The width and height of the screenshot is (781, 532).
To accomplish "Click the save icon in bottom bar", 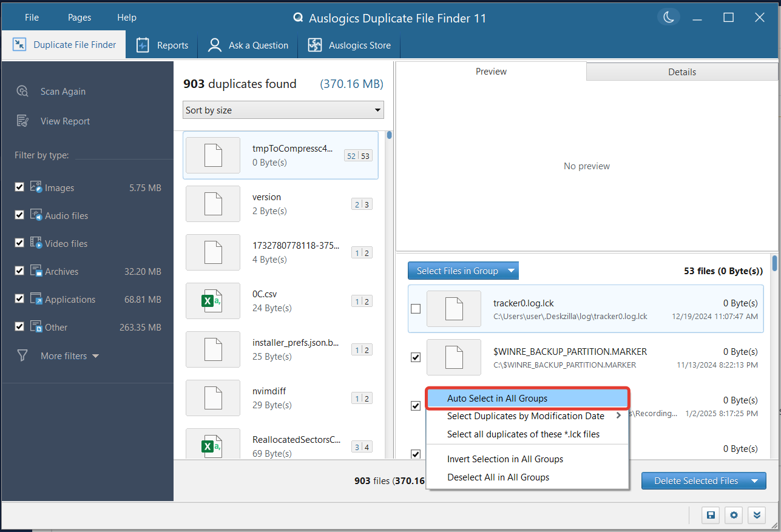I will 710,515.
